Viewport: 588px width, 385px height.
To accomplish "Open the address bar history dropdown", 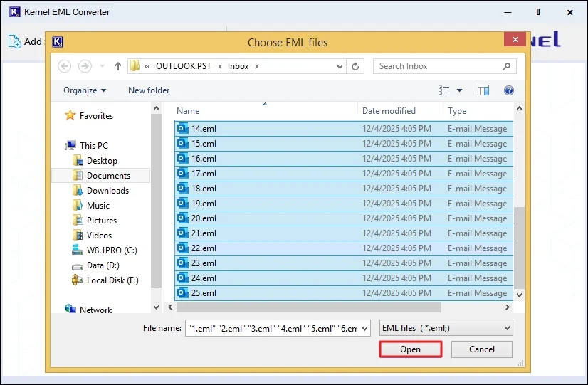I will click(340, 67).
